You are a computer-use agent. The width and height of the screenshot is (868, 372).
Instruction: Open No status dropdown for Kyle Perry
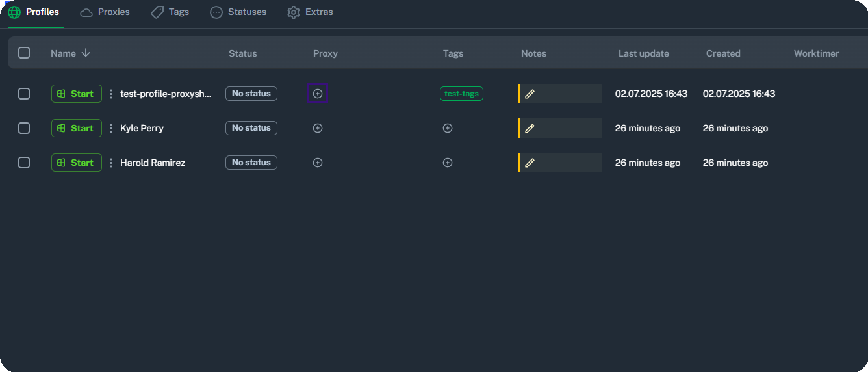pyautogui.click(x=251, y=128)
